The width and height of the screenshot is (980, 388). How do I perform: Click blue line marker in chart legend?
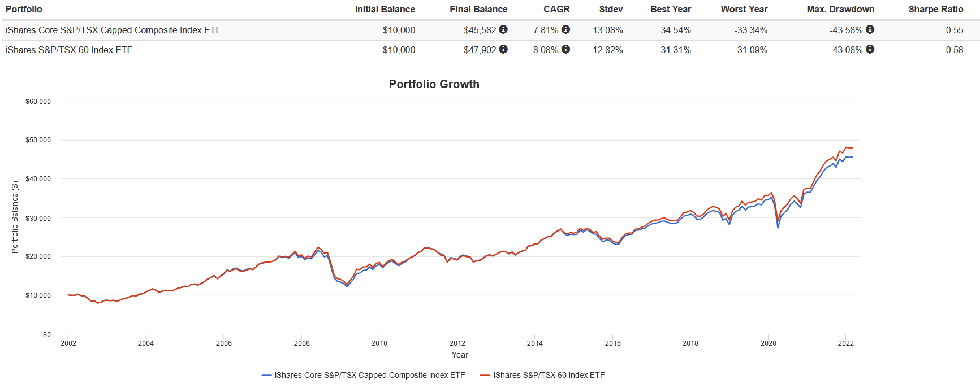[x=266, y=375]
